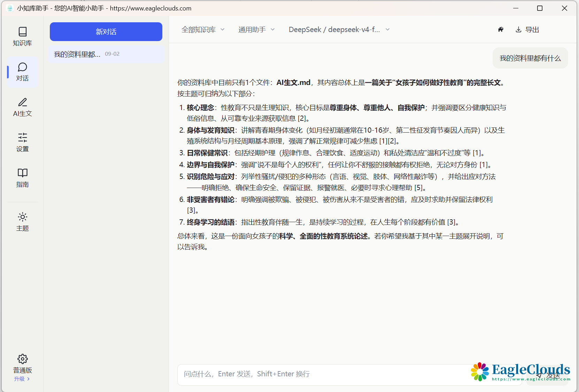Start a 新对话 new conversation
This screenshot has width=579, height=392.
[x=106, y=32]
